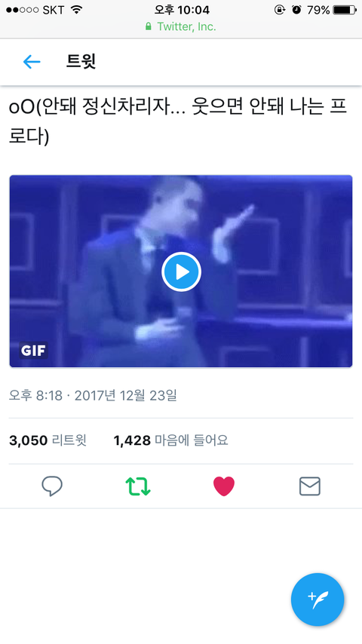View the 1,428 마음에 들어요 list
This screenshot has height=644, width=362.
(x=170, y=440)
